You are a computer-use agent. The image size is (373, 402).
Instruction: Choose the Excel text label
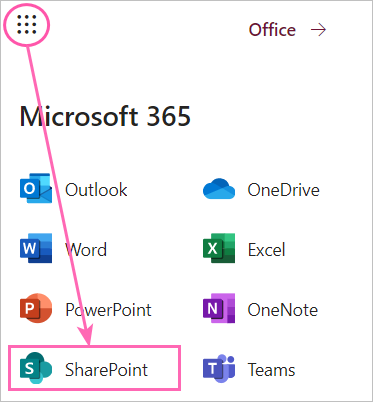tap(267, 249)
